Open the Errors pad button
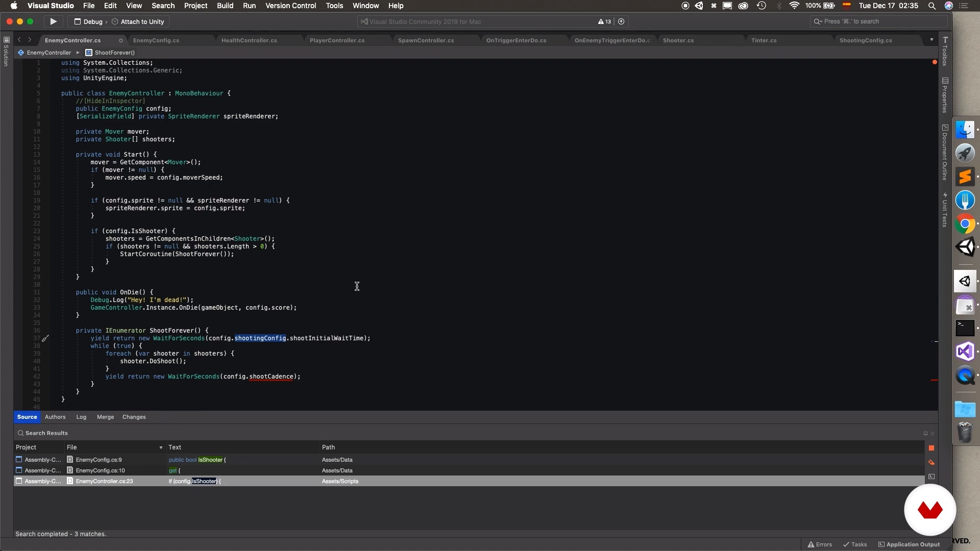The image size is (980, 551). 820,544
